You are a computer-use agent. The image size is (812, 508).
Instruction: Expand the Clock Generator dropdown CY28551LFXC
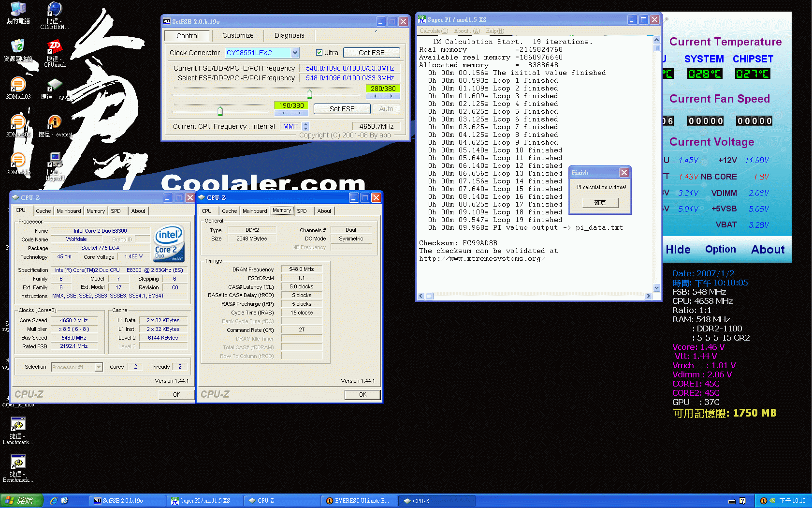[x=295, y=53]
